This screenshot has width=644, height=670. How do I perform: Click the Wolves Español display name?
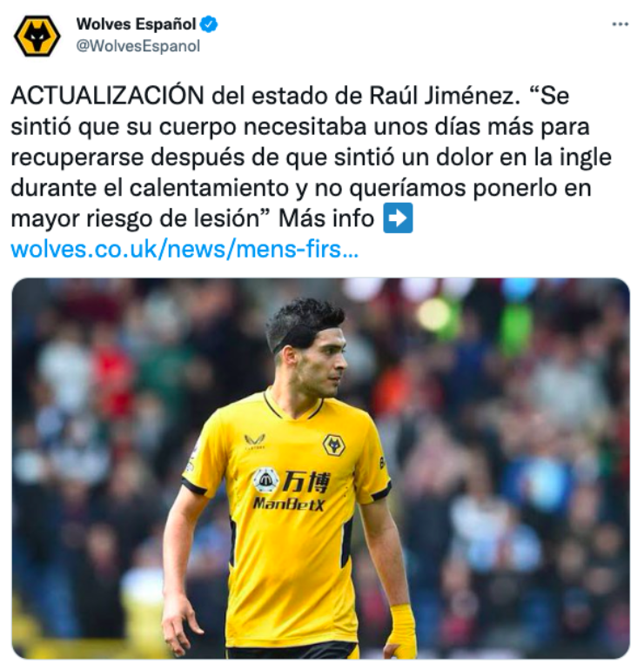[x=137, y=24]
